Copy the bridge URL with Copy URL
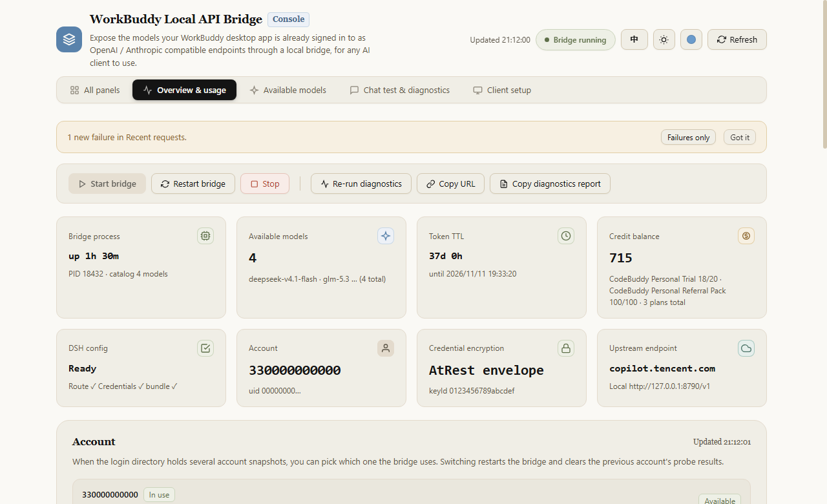 (450, 184)
